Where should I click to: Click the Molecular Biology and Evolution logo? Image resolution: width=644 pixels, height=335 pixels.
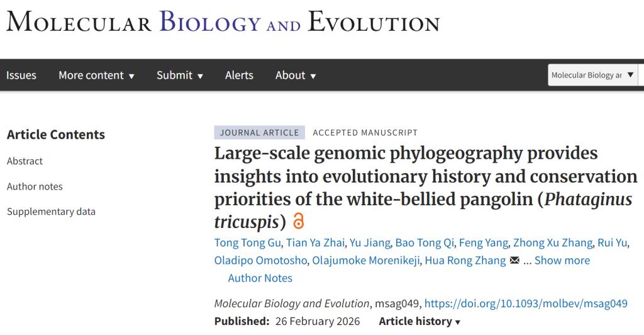223,23
